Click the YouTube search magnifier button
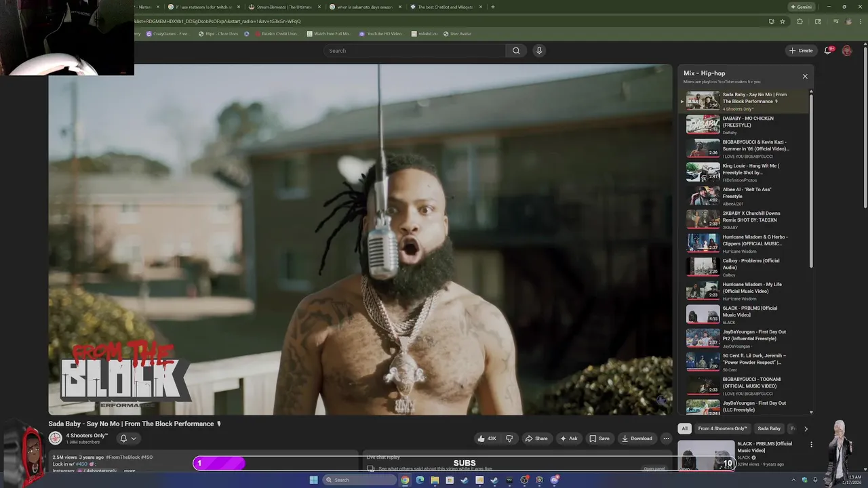The image size is (868, 488). 516,51
